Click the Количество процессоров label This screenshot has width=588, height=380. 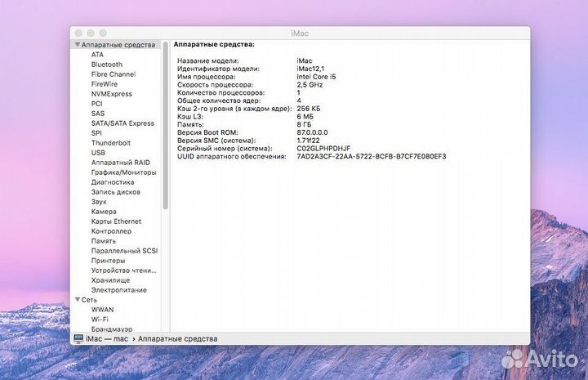point(220,92)
